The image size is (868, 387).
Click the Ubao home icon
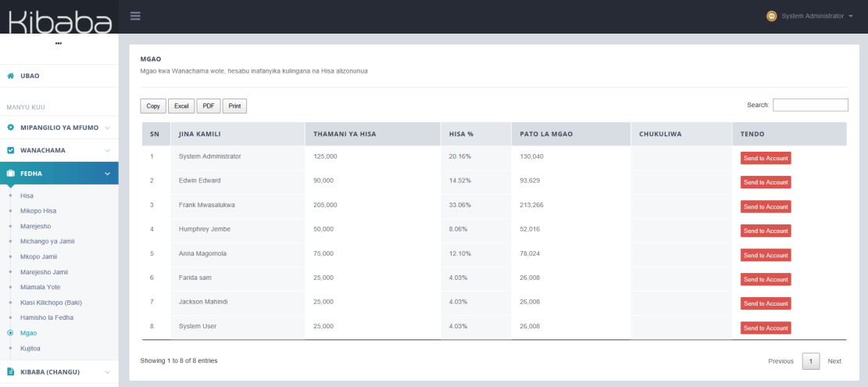click(11, 76)
